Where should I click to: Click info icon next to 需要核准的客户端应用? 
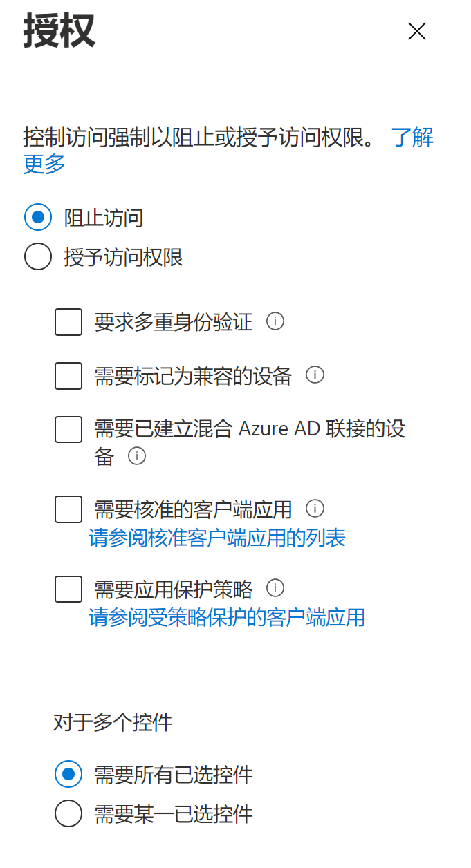(315, 509)
